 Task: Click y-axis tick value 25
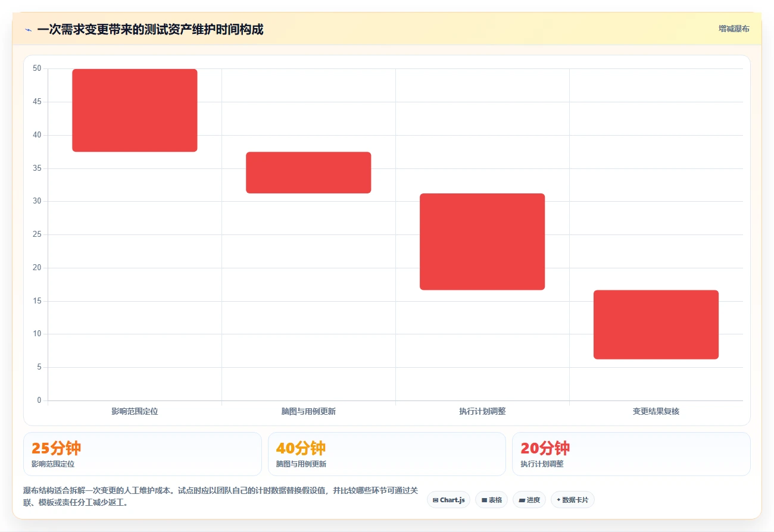(x=37, y=234)
